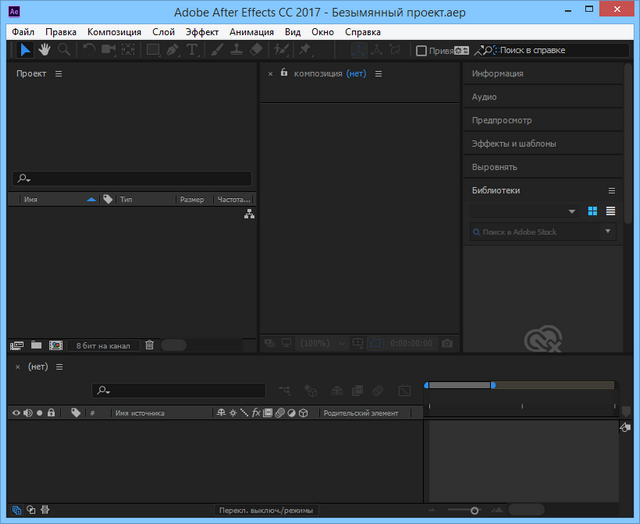The width and height of the screenshot is (640, 524).
Task: Select the Roto Brush tool
Action: coord(281,50)
